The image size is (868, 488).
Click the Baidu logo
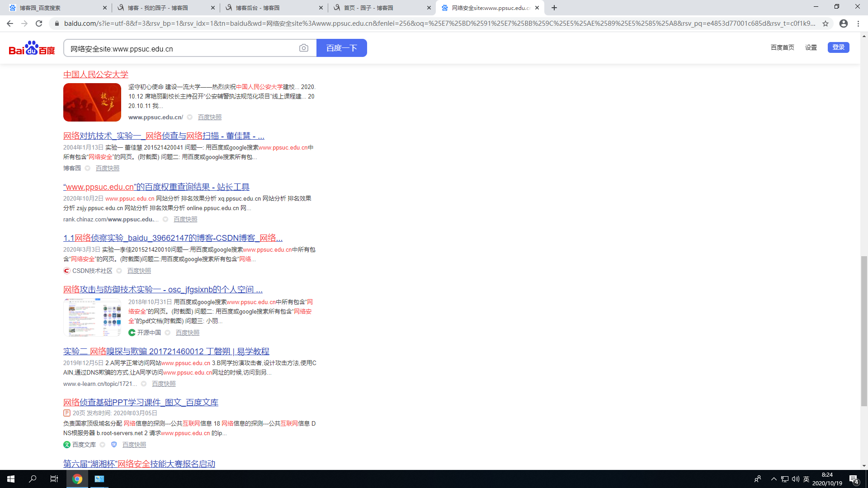[32, 48]
